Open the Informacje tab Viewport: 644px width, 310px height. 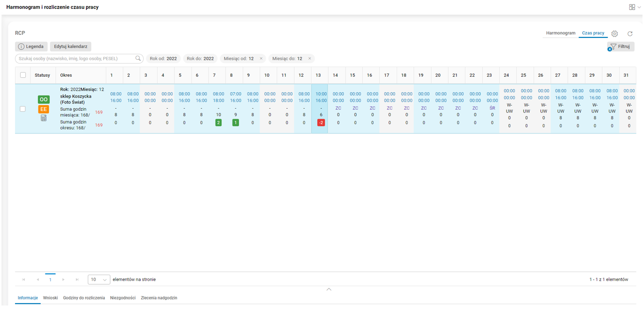point(28,298)
